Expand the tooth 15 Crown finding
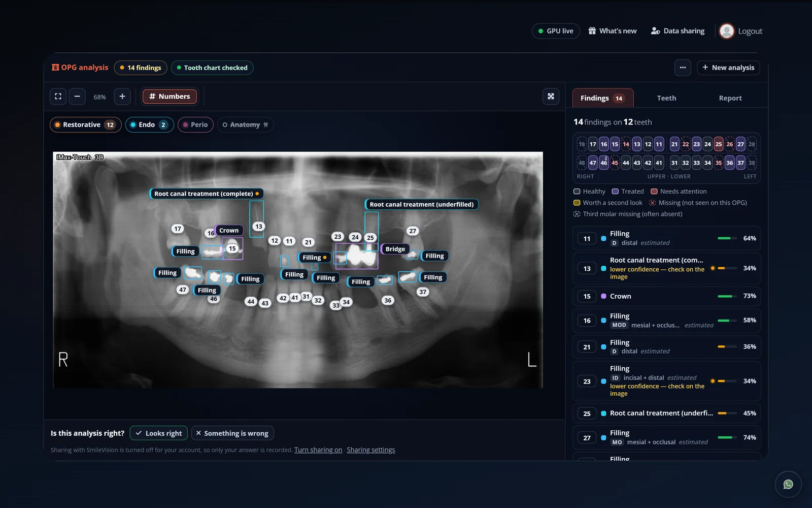 (x=667, y=296)
